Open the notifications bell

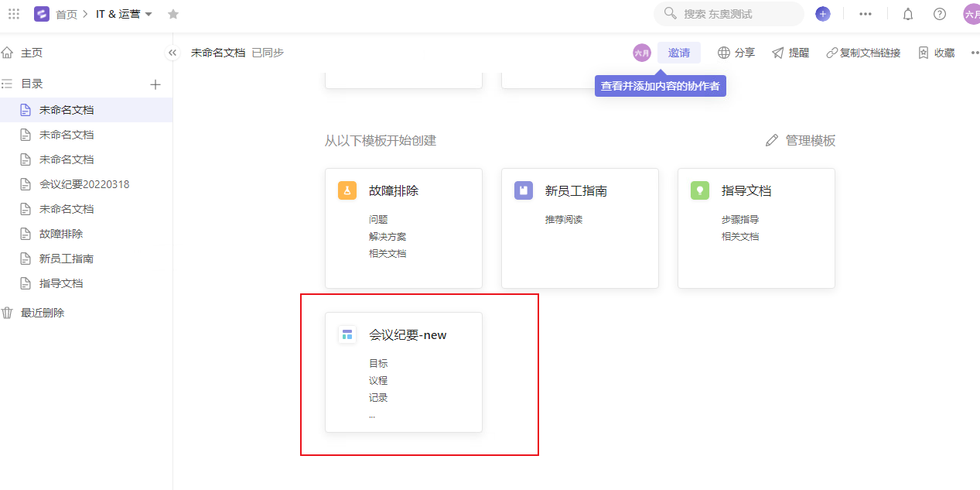tap(908, 14)
